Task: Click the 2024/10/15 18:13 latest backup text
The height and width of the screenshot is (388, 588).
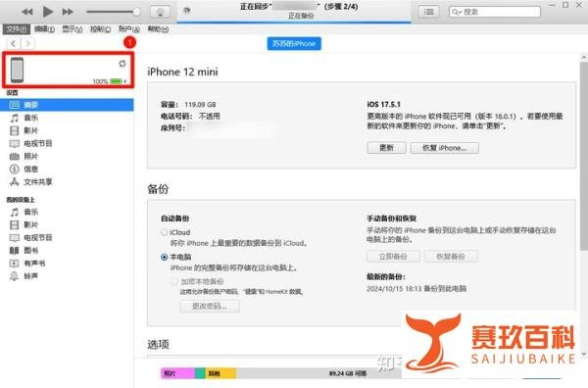Action: 416,289
